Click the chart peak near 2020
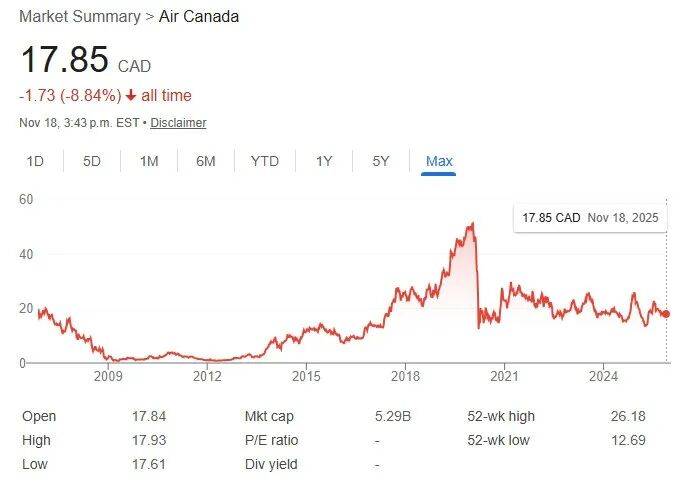The image size is (695, 481). coord(471,225)
